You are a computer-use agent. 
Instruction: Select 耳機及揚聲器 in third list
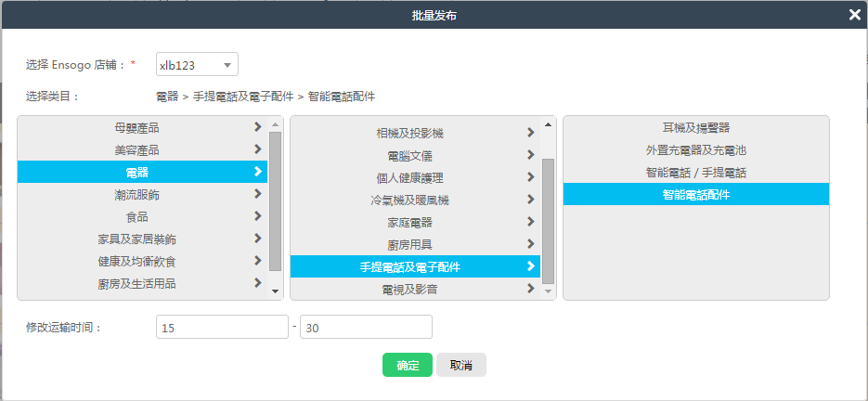point(695,127)
